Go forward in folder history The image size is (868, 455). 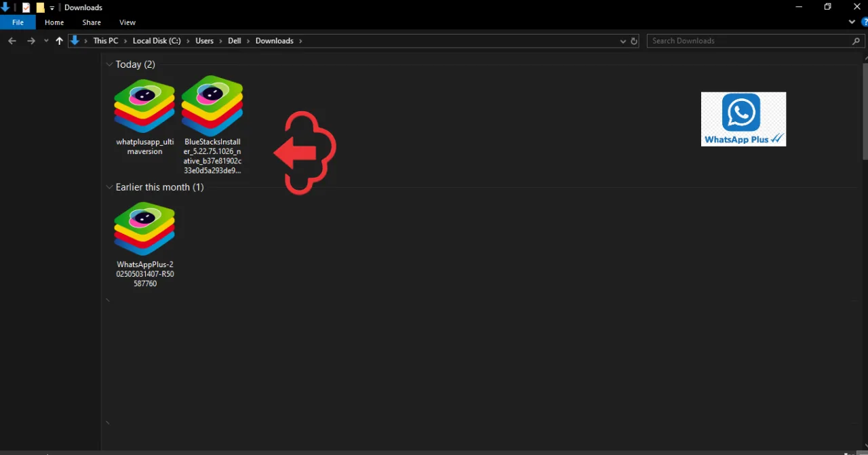point(31,41)
